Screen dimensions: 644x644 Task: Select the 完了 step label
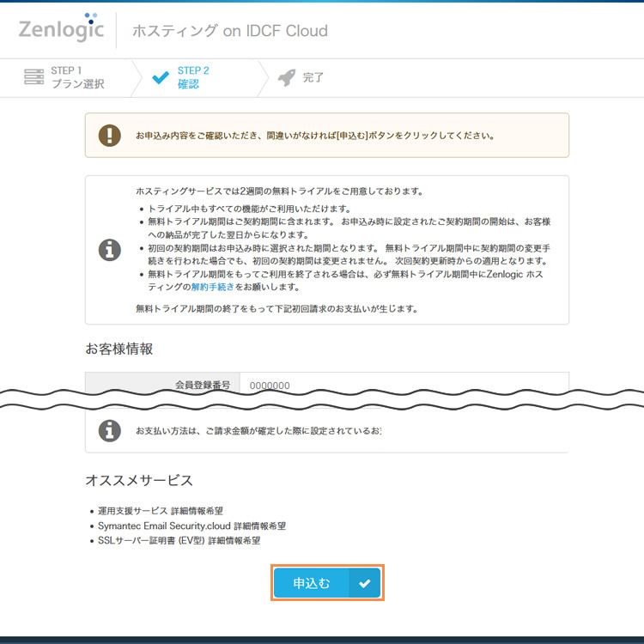(x=313, y=78)
